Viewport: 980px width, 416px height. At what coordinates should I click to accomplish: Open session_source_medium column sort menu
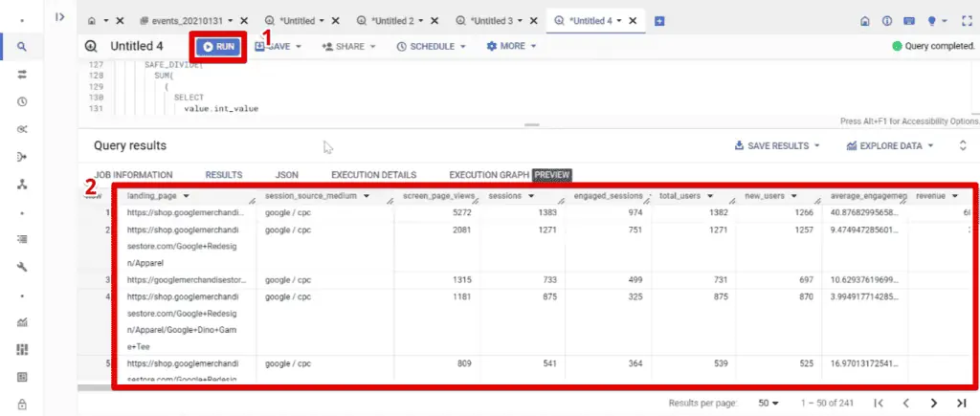pos(367,196)
